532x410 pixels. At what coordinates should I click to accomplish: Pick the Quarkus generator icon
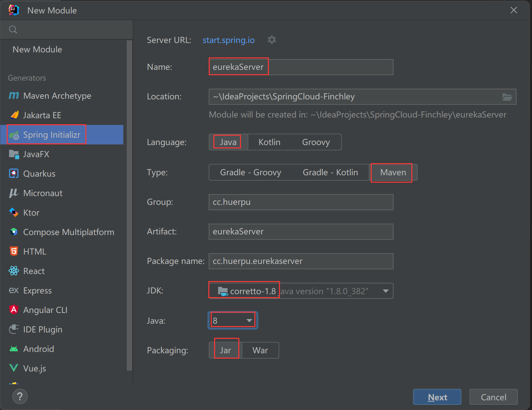click(14, 174)
